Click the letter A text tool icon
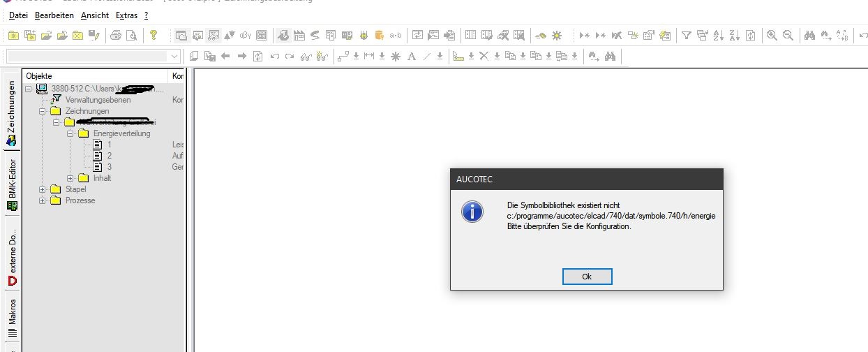 point(412,57)
